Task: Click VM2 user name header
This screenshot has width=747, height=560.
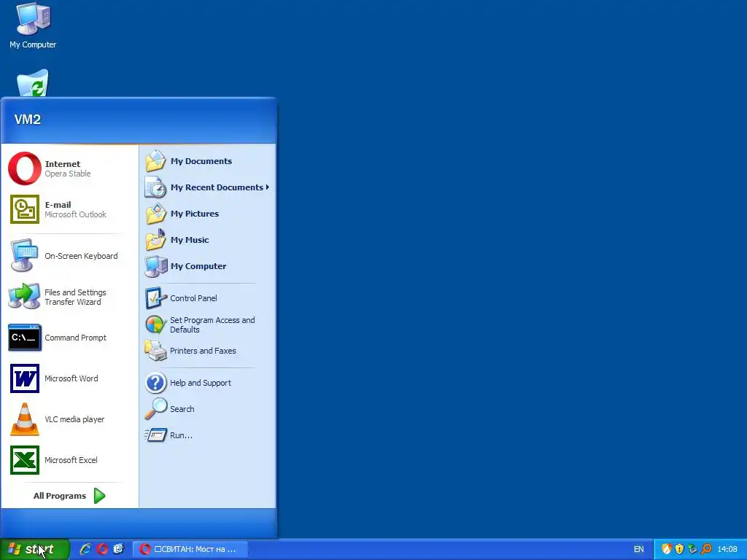Action: tap(28, 119)
